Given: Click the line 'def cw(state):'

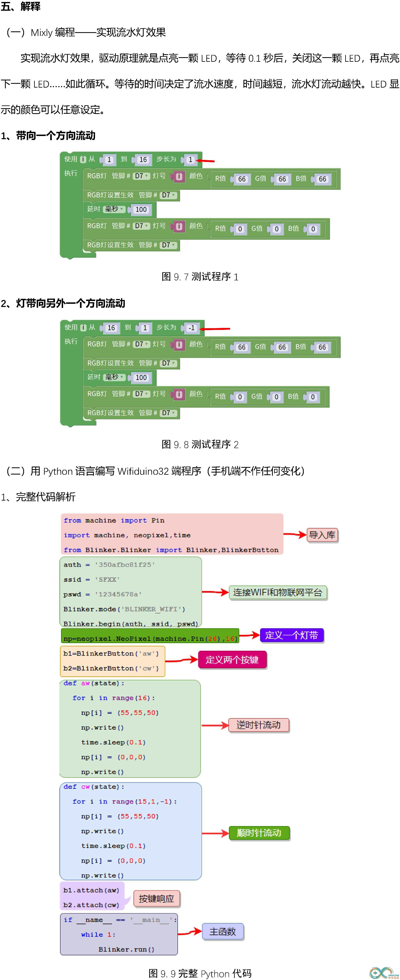Looking at the screenshot, I should (x=94, y=787).
